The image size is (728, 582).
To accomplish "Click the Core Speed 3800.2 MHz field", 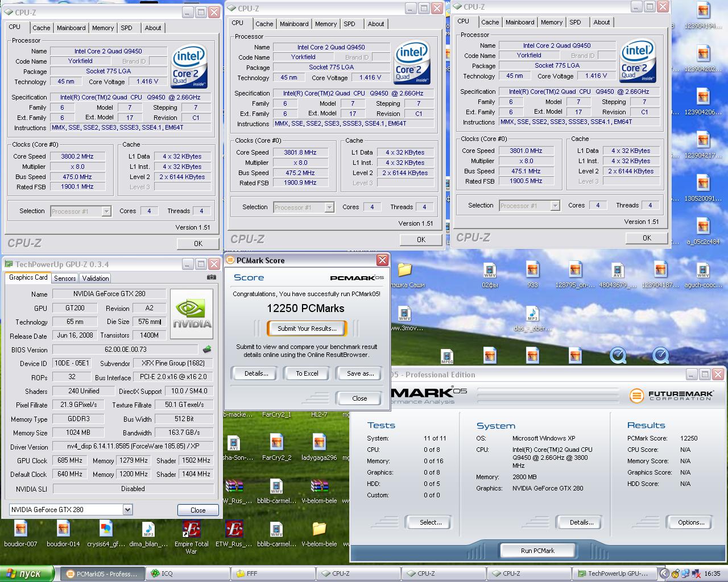I will pyautogui.click(x=77, y=156).
